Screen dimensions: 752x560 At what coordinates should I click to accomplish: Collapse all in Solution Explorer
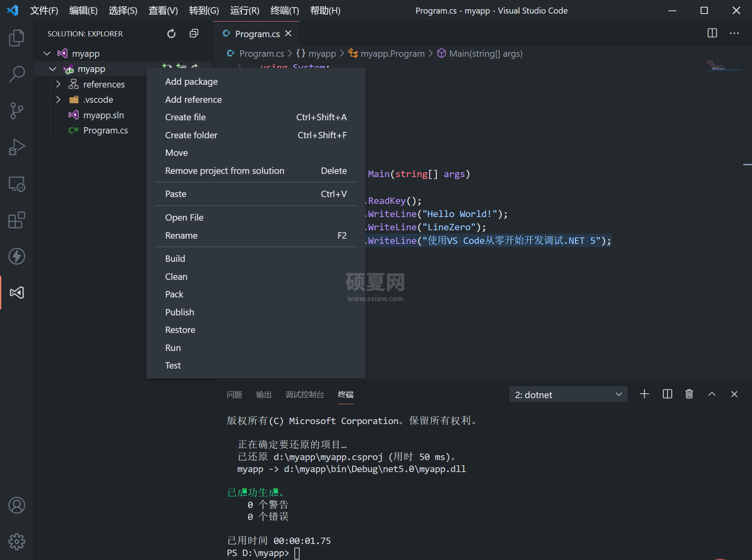pyautogui.click(x=194, y=34)
